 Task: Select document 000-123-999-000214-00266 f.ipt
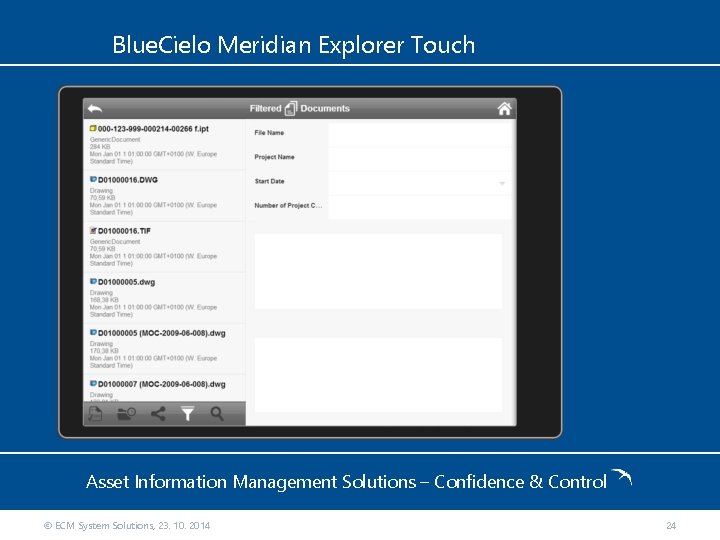(164, 145)
